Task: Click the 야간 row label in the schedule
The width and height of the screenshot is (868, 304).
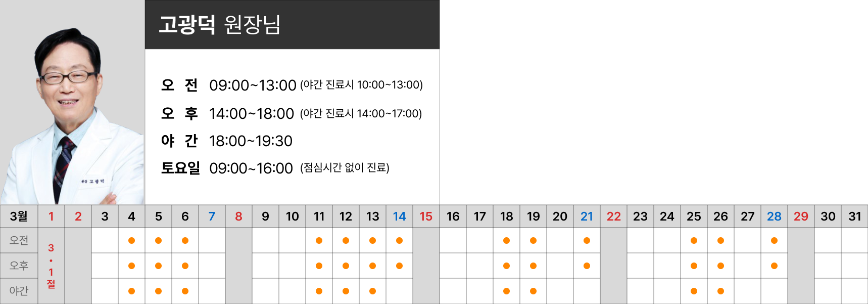Action: coord(19,291)
